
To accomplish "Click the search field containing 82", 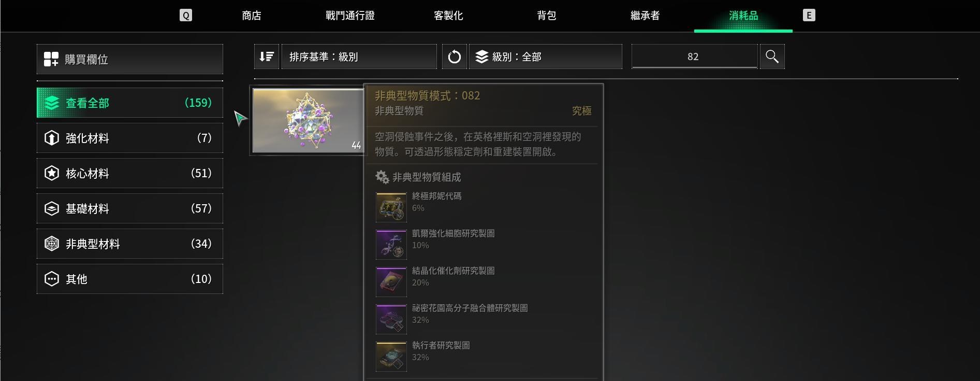I will coord(694,57).
